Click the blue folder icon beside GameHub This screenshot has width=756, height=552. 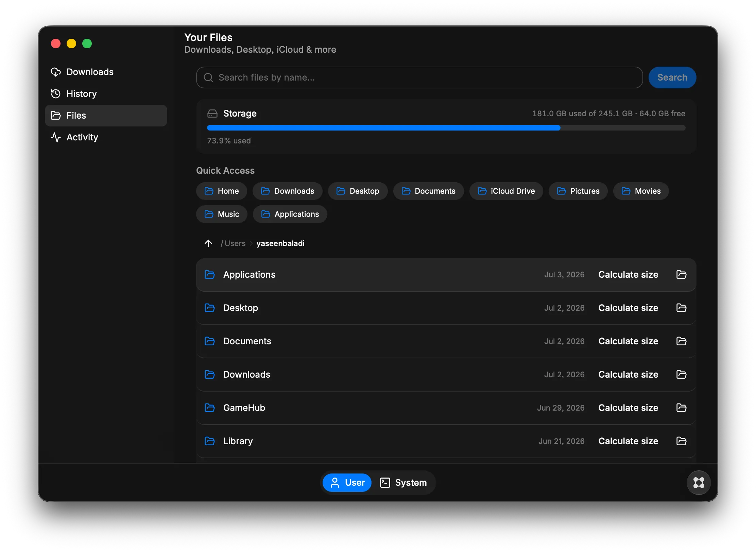click(x=210, y=408)
